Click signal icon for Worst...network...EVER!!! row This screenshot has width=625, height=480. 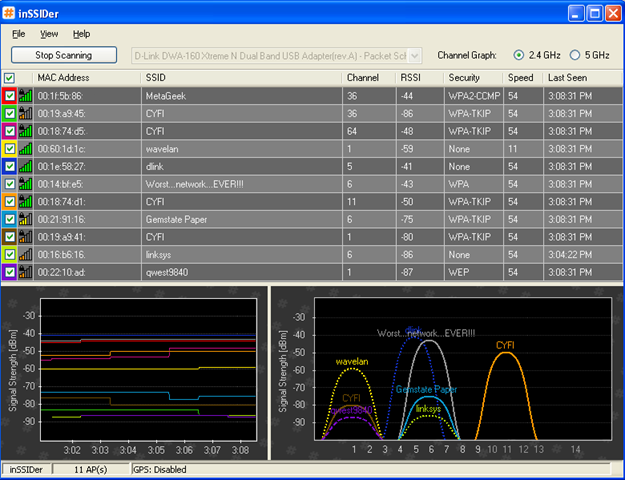(x=26, y=184)
